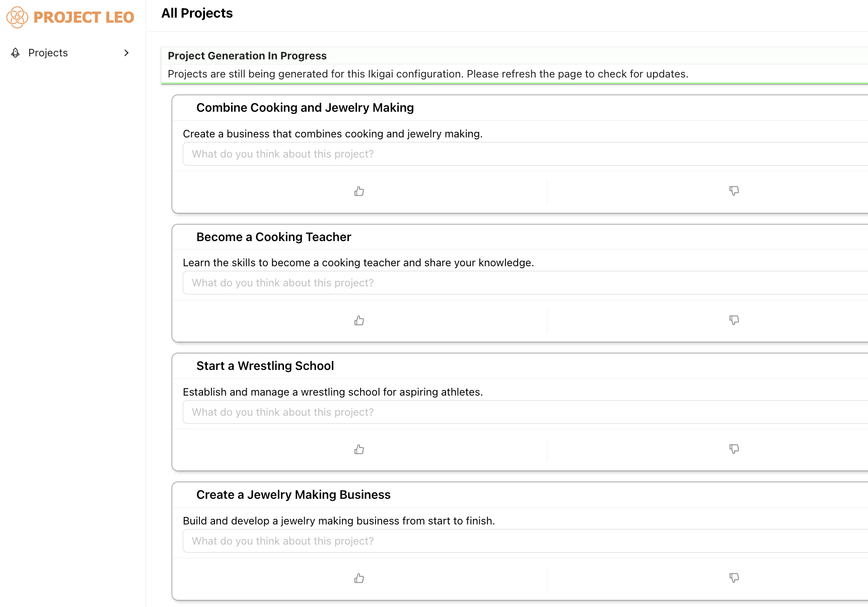The image size is (868, 607).
Task: Expand the Projects sidebar chevron
Action: 126,53
